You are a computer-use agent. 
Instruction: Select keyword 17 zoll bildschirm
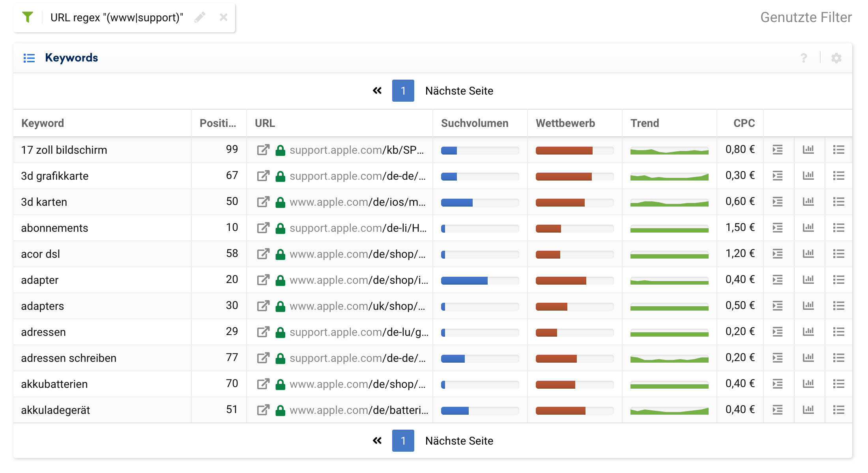click(x=64, y=150)
